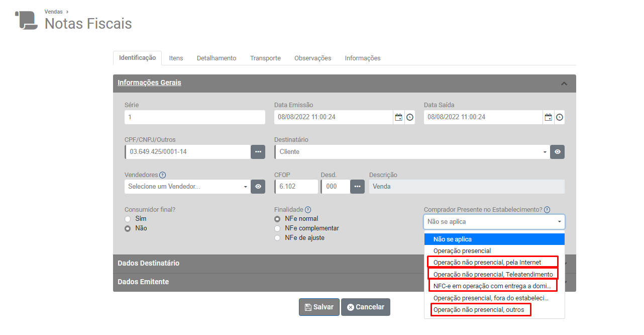Show help for Comprador Presente no Estabelecimento
Image resolution: width=644 pixels, height=335 pixels.
click(x=547, y=210)
